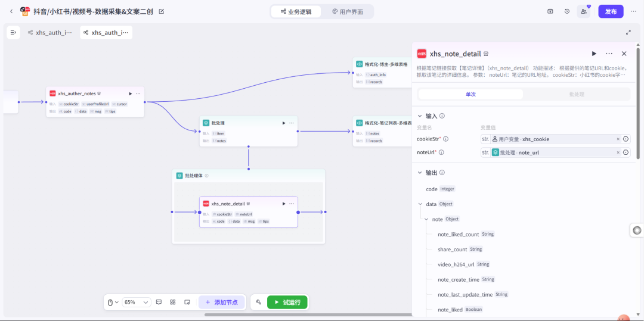644x321 pixels.
Task: Select 格式化-笔记列表 code node
Action: click(382, 131)
